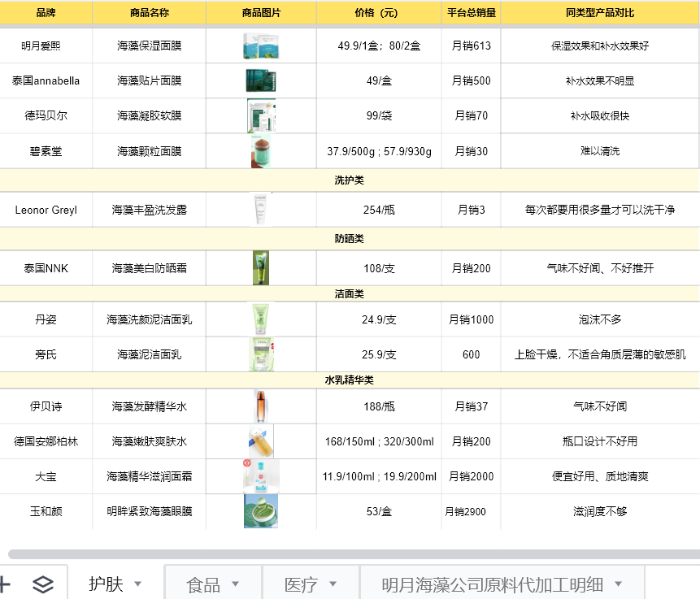Screen dimensions: 700x599
Task: Open the sheet list layers icon
Action: pyautogui.click(x=43, y=584)
